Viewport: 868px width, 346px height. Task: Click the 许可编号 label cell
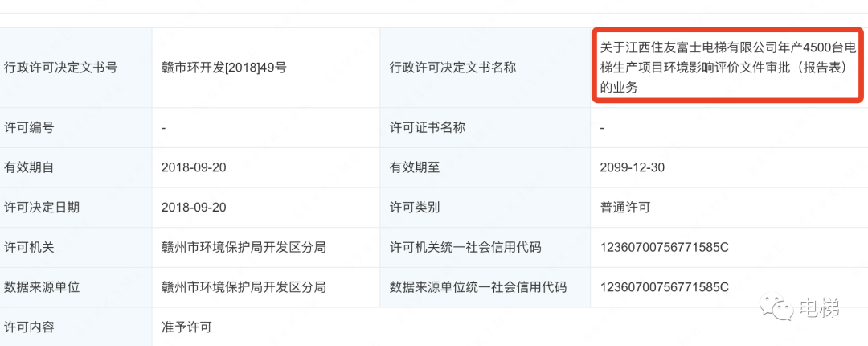coord(76,127)
